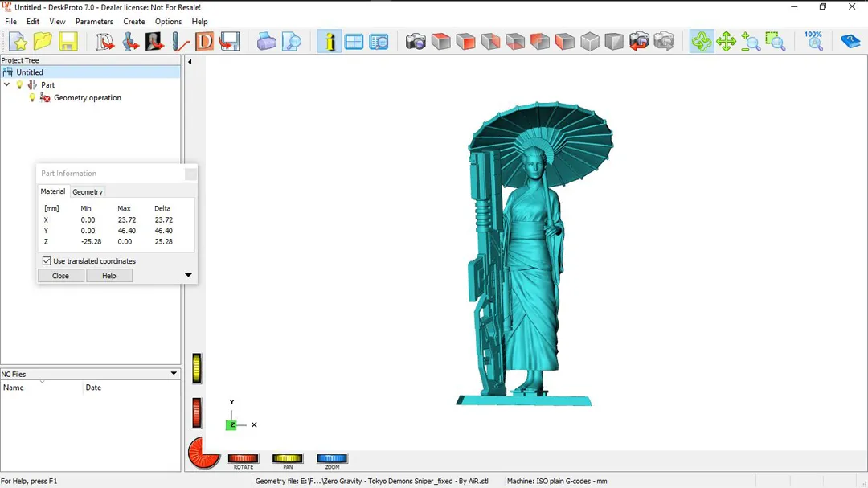The height and width of the screenshot is (488, 868).
Task: Collapse the side panel with the left triangle arrow
Action: (190, 62)
